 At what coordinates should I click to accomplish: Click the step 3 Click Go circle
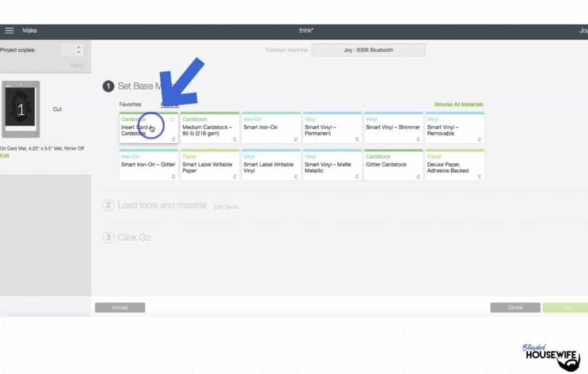click(108, 237)
